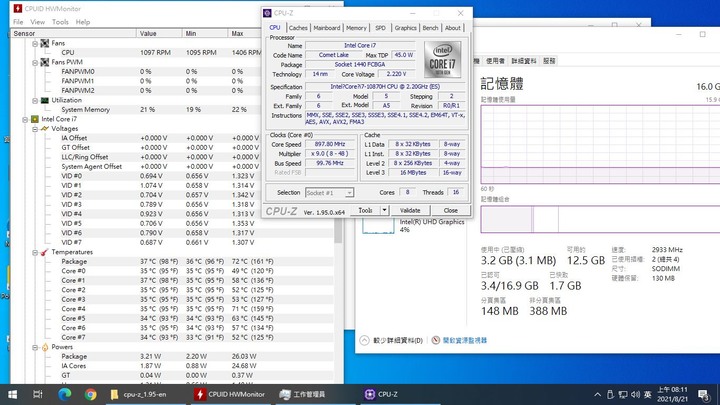Click the Powers flame icon
The height and width of the screenshot is (405, 720).
[45, 347]
